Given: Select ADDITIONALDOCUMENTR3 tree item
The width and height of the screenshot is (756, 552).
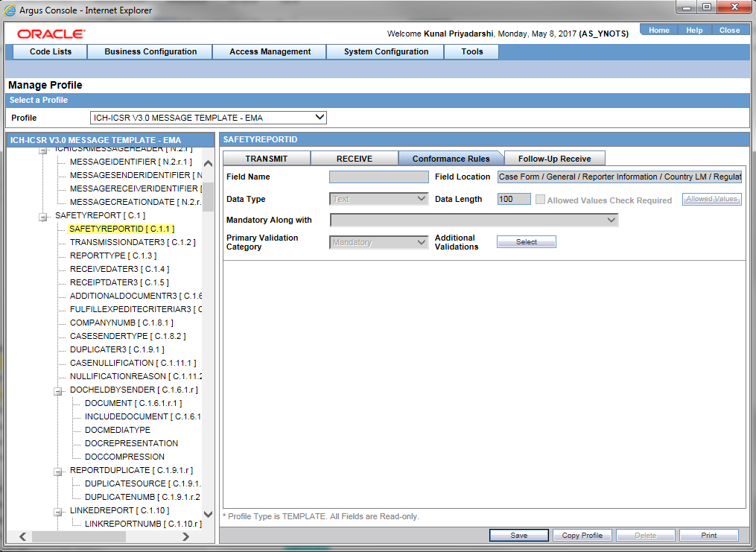Looking at the screenshot, I should pos(136,296).
